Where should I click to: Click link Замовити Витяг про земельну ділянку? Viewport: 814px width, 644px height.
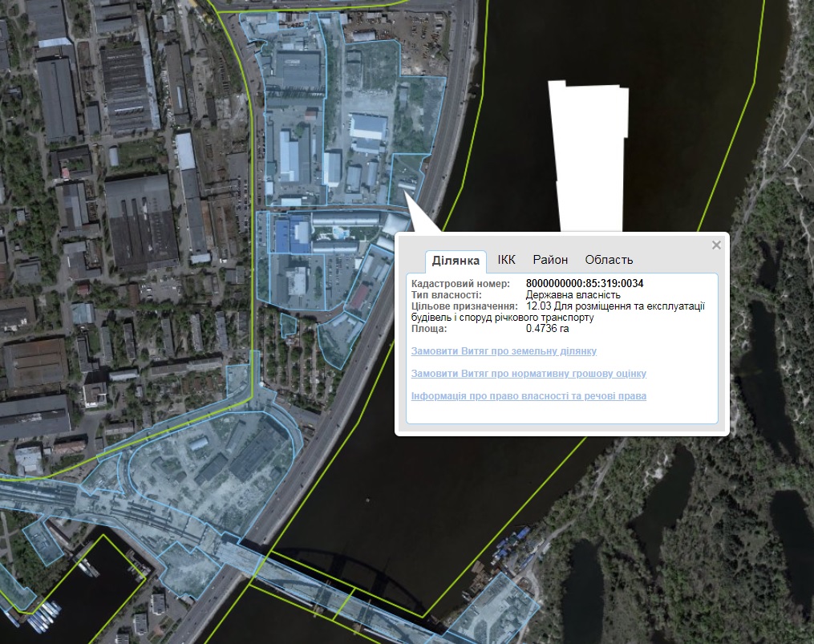[x=504, y=351]
